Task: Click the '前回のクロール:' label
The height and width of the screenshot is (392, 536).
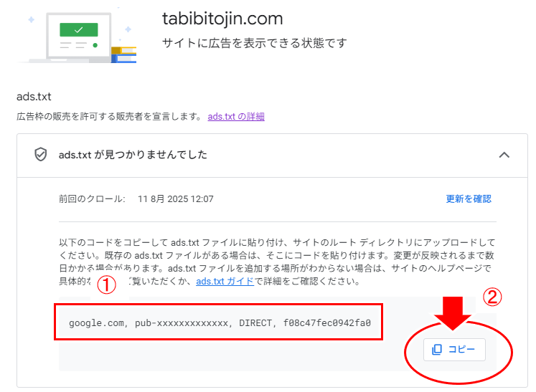Action: click(x=92, y=199)
